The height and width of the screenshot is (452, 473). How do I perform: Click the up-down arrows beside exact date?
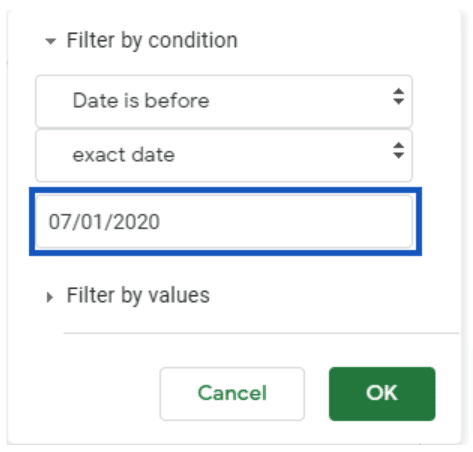pyautogui.click(x=398, y=151)
